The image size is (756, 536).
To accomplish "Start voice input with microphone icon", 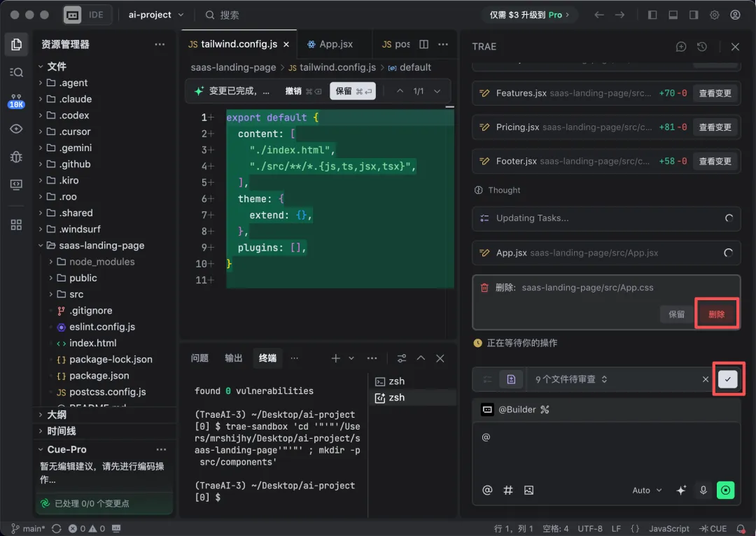I will pyautogui.click(x=703, y=491).
